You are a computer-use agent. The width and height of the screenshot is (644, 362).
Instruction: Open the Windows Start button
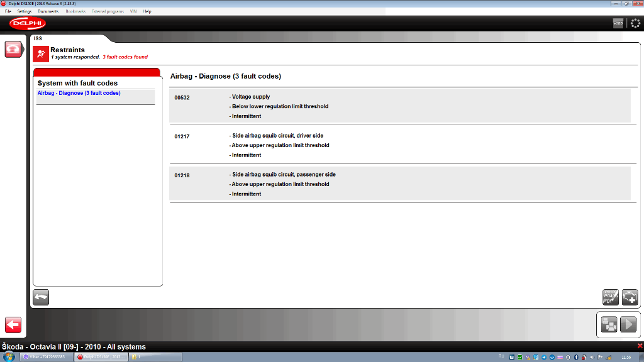8,357
